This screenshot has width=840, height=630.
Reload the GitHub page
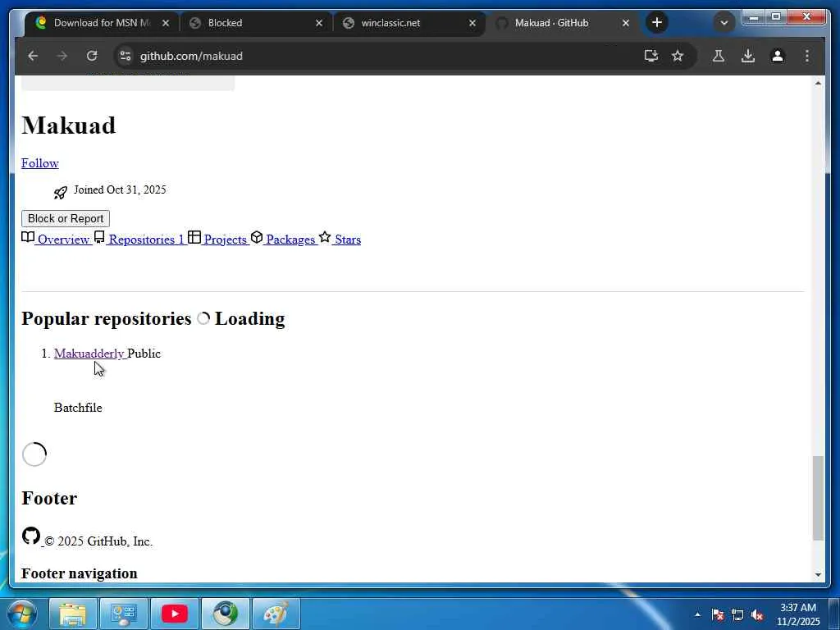click(92, 56)
